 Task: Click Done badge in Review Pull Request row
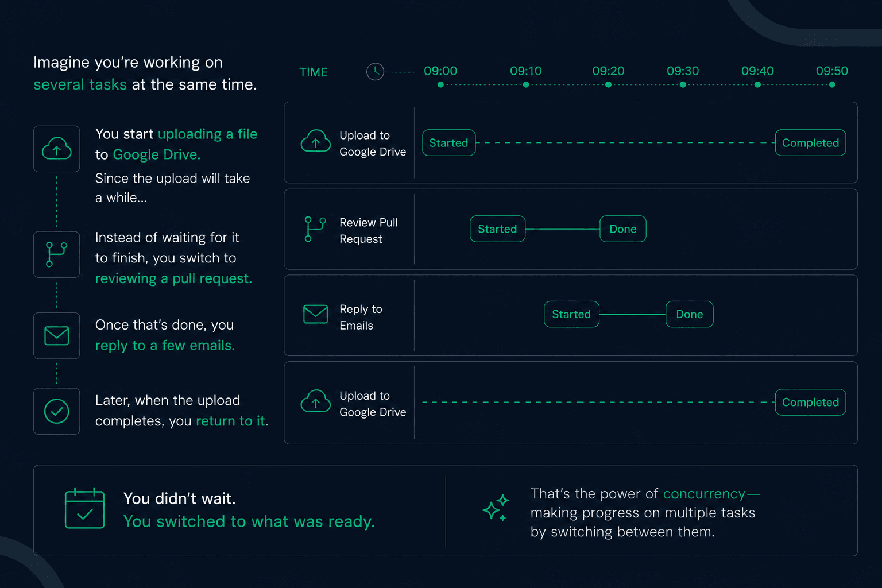(x=623, y=229)
